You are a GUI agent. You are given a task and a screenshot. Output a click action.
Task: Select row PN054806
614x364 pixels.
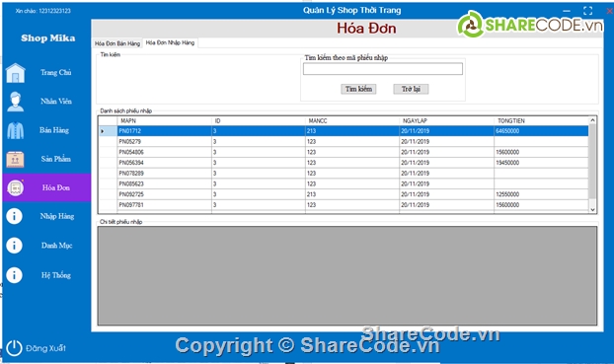pyautogui.click(x=344, y=152)
